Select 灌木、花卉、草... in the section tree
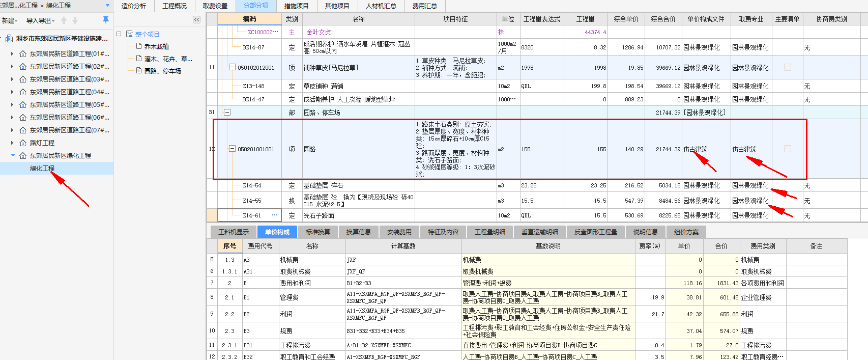The width and height of the screenshot is (868, 360). click(x=168, y=59)
